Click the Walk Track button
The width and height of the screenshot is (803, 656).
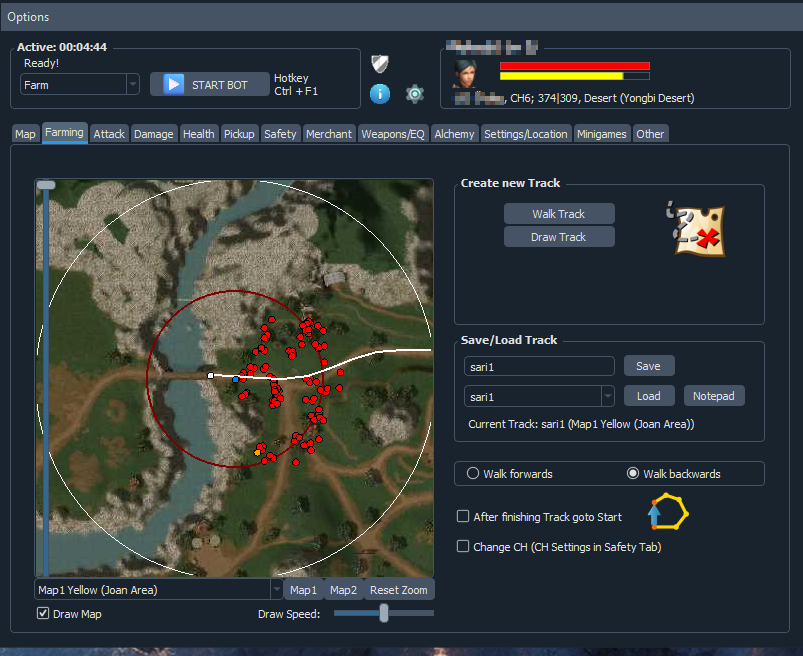tap(558, 214)
